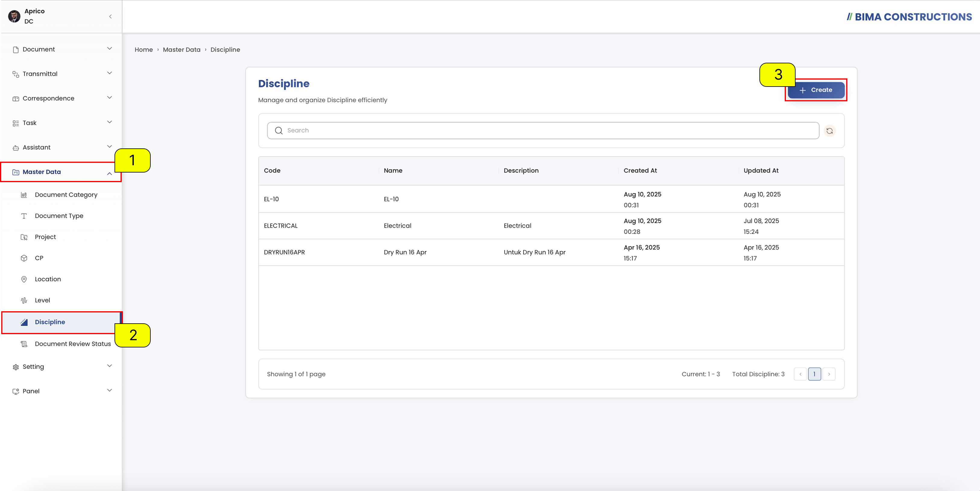Click the Master Data folder icon
Viewport: 980px width, 491px height.
[x=16, y=172]
